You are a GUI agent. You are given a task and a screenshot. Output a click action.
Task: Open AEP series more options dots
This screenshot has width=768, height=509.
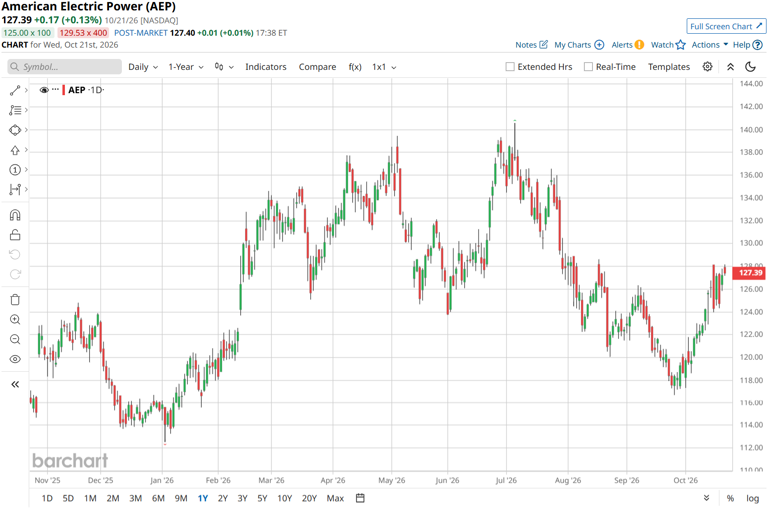point(55,89)
